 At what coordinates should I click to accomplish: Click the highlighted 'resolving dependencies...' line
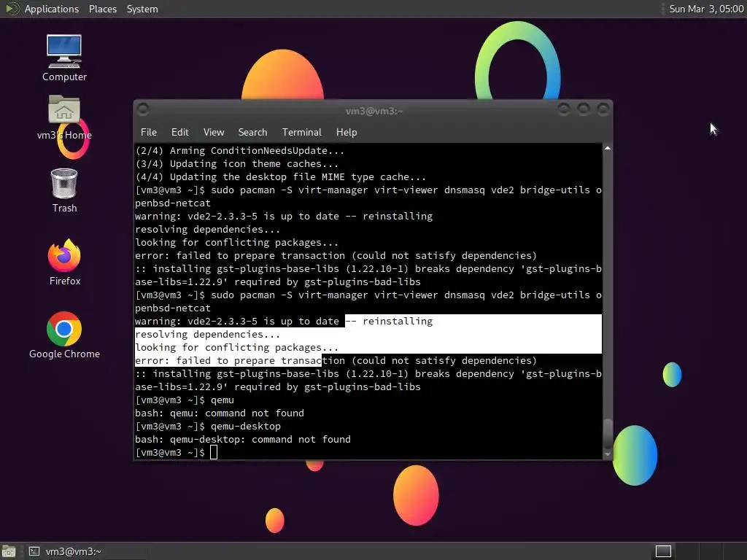coord(207,335)
